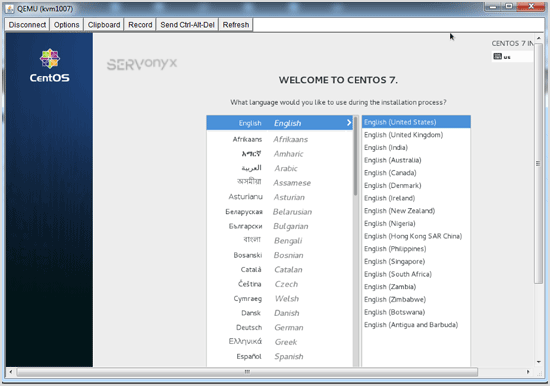Select Arabic language
The image size is (550, 386).
coord(280,168)
